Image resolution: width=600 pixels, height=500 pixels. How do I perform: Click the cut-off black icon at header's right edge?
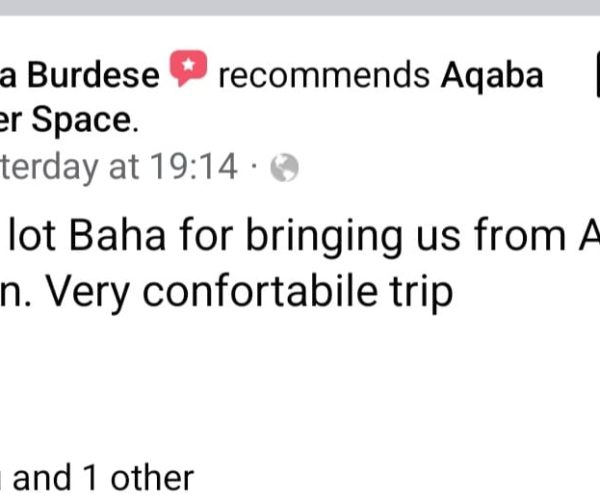click(x=591, y=76)
